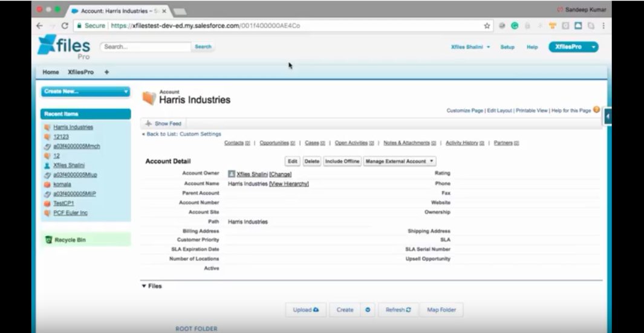Click the account owner photo icon
This screenshot has height=333, width=644.
231,173
